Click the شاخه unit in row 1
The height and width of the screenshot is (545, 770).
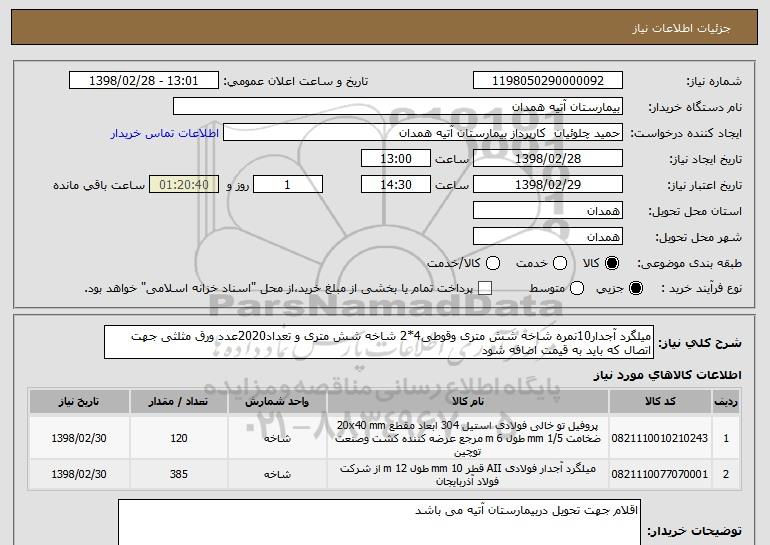coord(277,438)
